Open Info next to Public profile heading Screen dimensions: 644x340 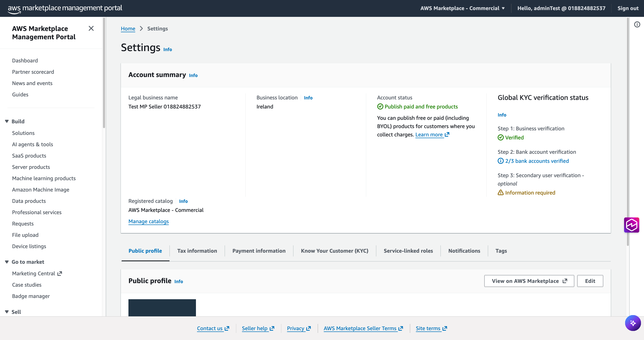(x=179, y=281)
